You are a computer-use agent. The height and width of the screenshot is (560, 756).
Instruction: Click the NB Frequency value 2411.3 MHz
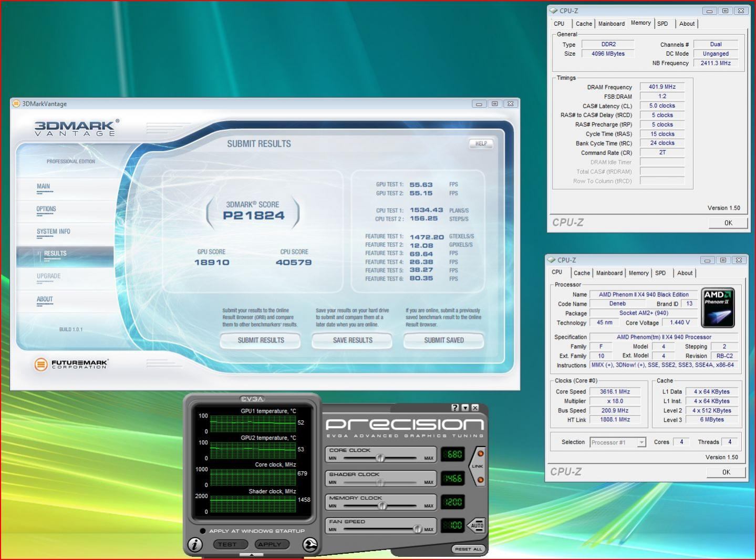716,63
